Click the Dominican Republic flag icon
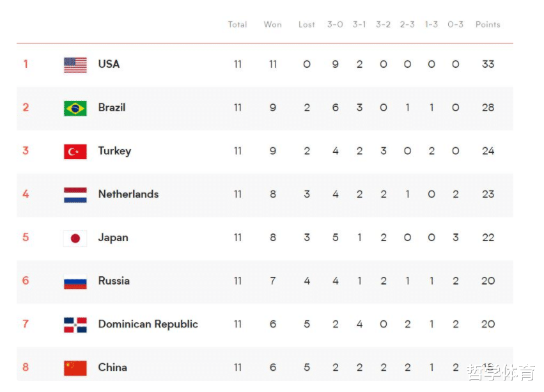Viewport: 544px width, 392px height. (x=75, y=325)
